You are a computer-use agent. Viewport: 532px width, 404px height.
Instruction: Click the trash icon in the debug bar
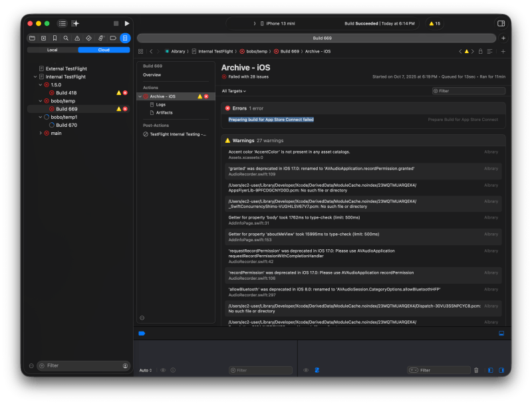(x=477, y=369)
